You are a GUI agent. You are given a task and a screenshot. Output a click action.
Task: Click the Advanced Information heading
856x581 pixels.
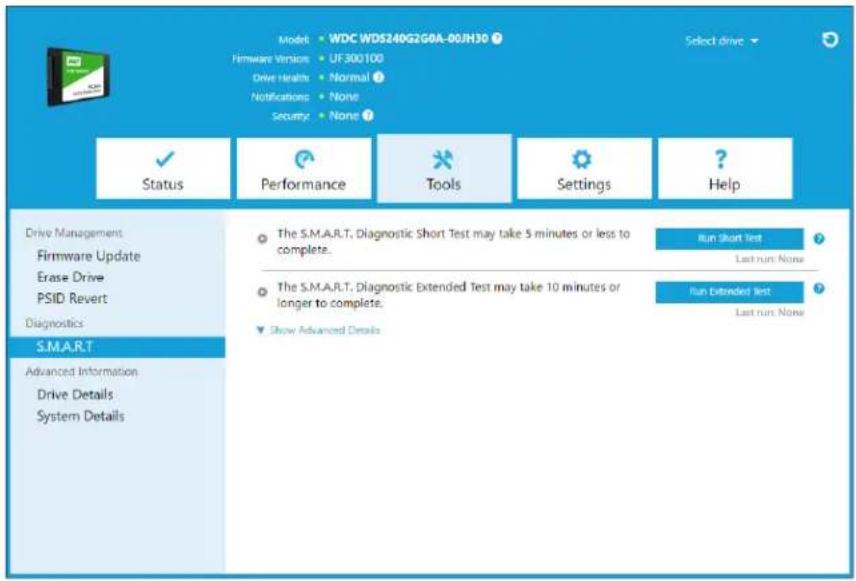(x=81, y=371)
